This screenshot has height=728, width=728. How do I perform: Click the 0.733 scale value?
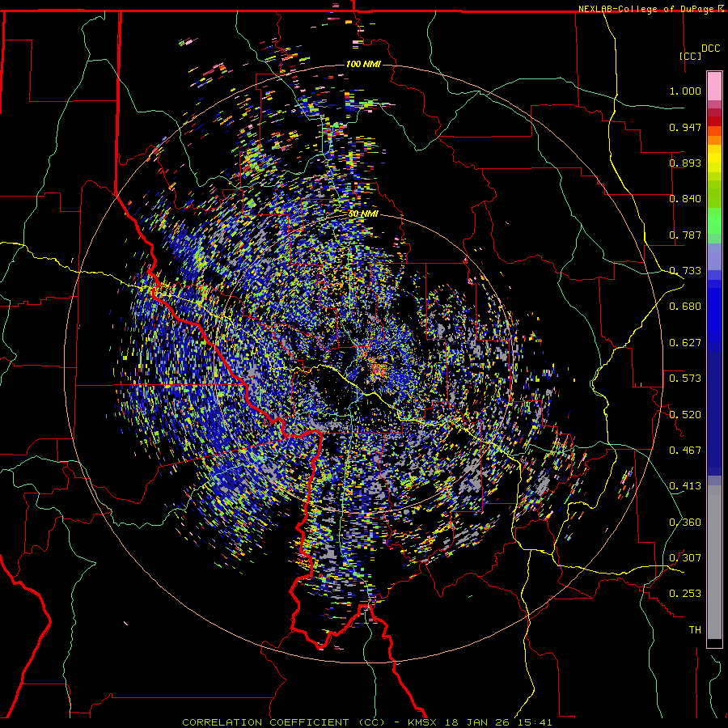coord(685,271)
